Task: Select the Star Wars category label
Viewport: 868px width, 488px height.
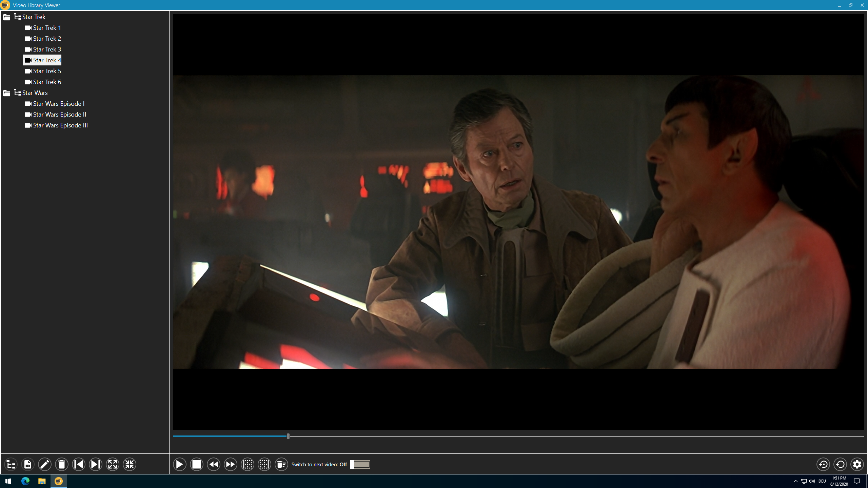Action: (35, 93)
